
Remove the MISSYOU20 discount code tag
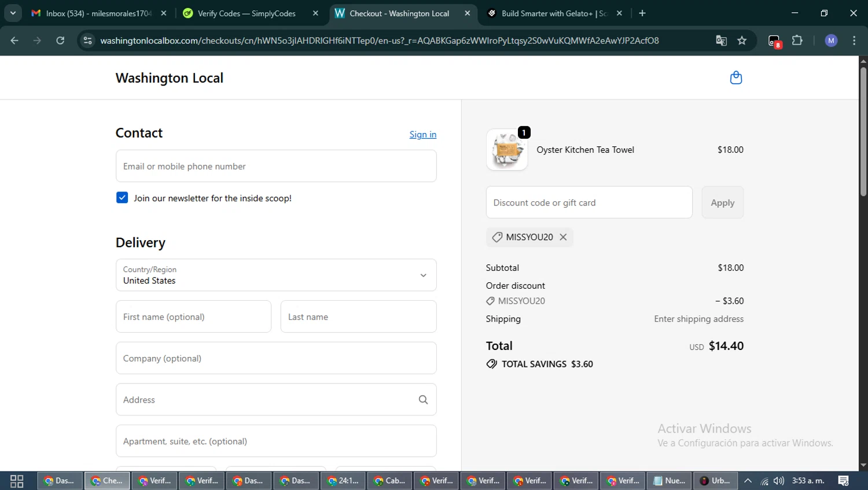563,237
